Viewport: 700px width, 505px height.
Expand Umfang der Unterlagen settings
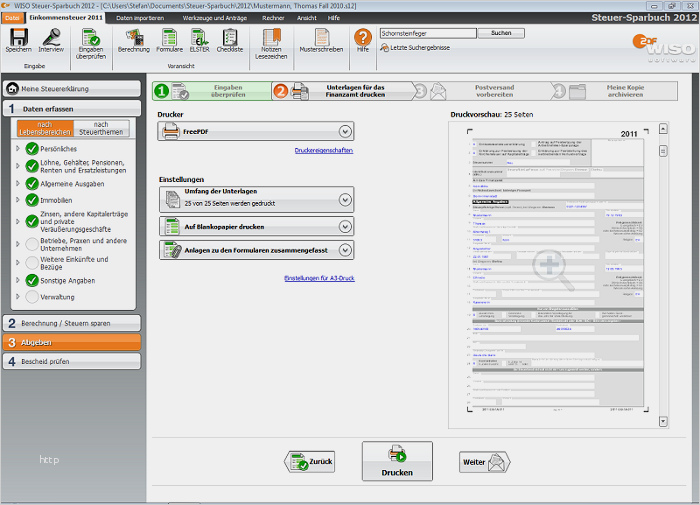pos(345,199)
